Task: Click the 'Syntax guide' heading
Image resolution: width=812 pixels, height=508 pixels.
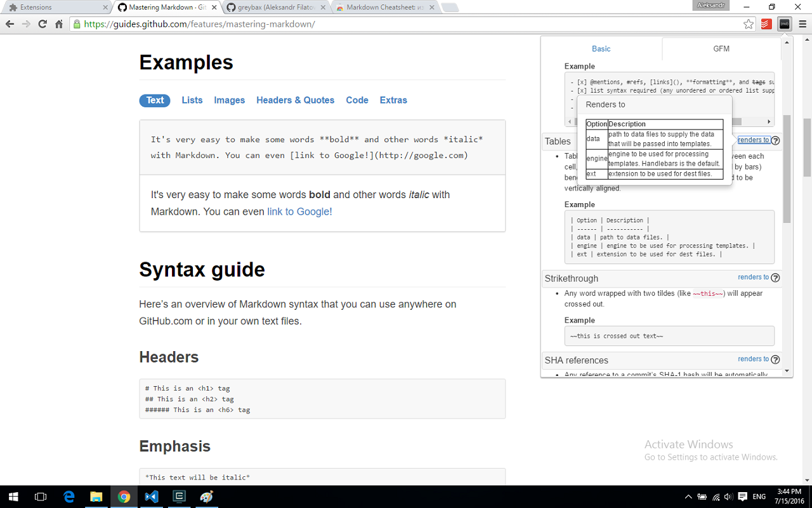Action: click(202, 270)
